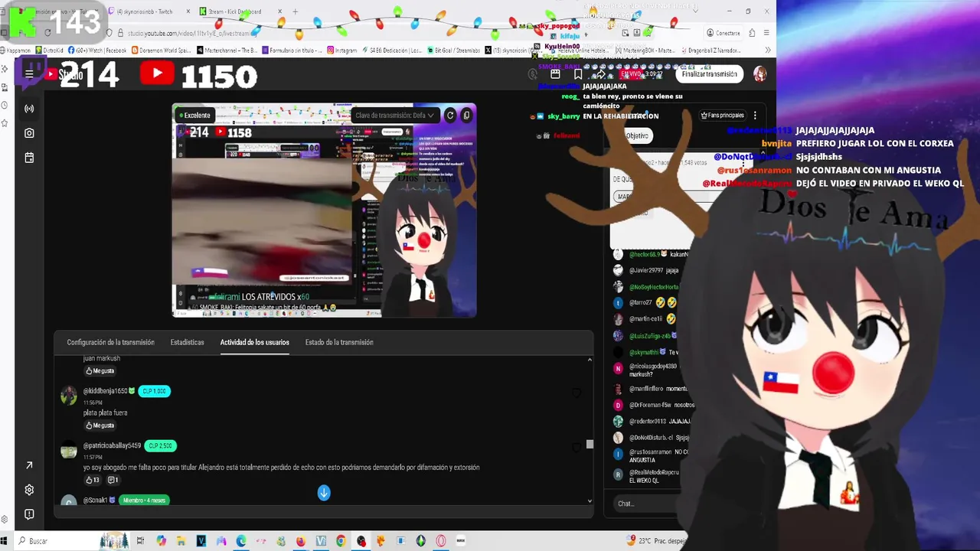
Task: Click username @kiddbenja1650 in activity list
Action: (105, 391)
